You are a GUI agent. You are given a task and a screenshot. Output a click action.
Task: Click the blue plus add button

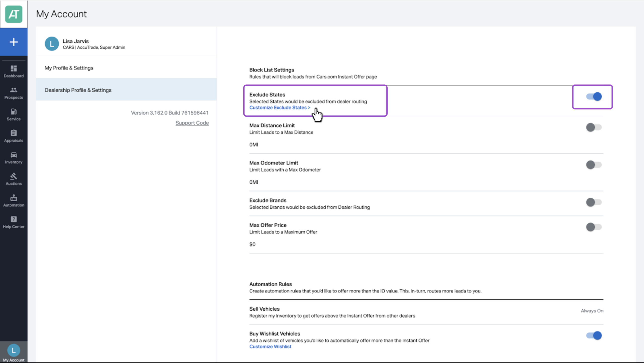coord(14,42)
